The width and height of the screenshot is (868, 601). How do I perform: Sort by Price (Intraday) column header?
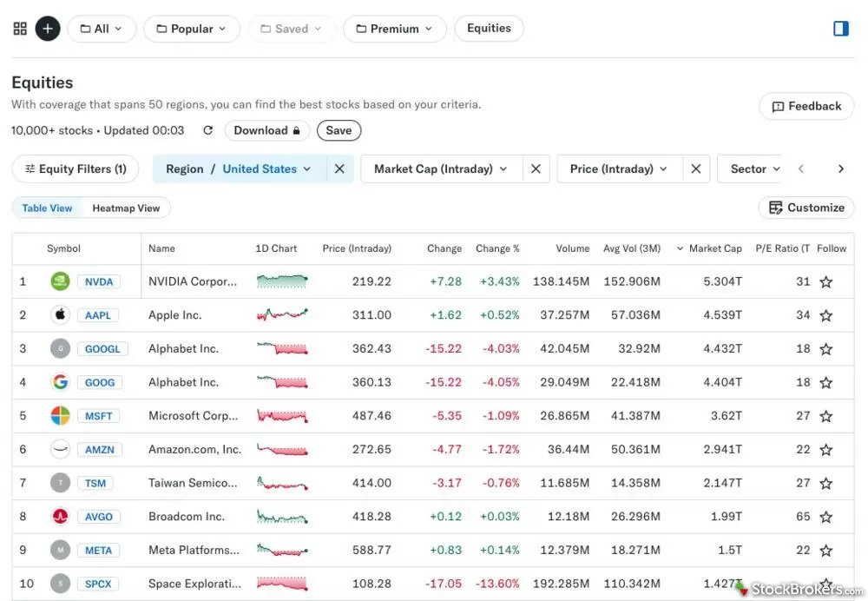357,248
